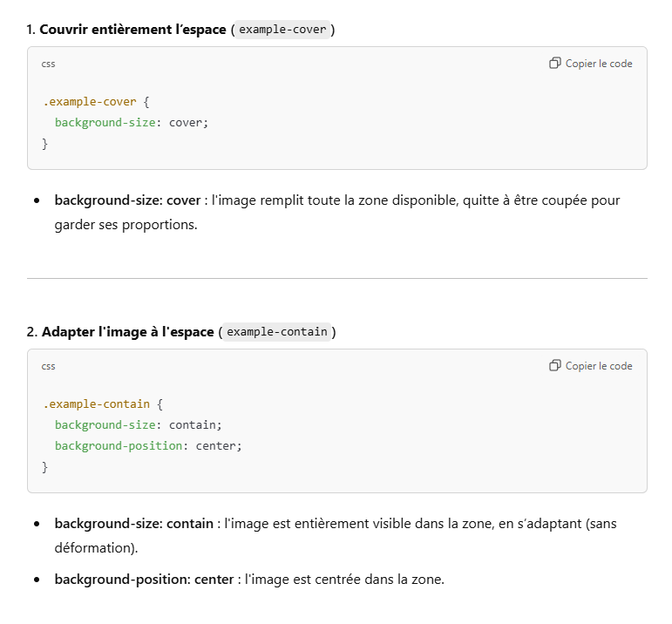Click the copy icon in the example-cover code block
The width and height of the screenshot is (672, 624).
pyautogui.click(x=554, y=64)
